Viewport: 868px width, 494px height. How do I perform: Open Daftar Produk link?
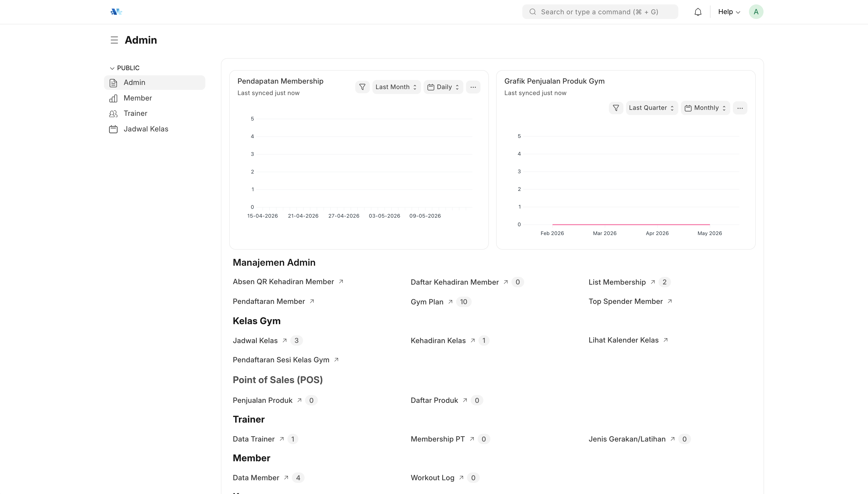point(434,400)
